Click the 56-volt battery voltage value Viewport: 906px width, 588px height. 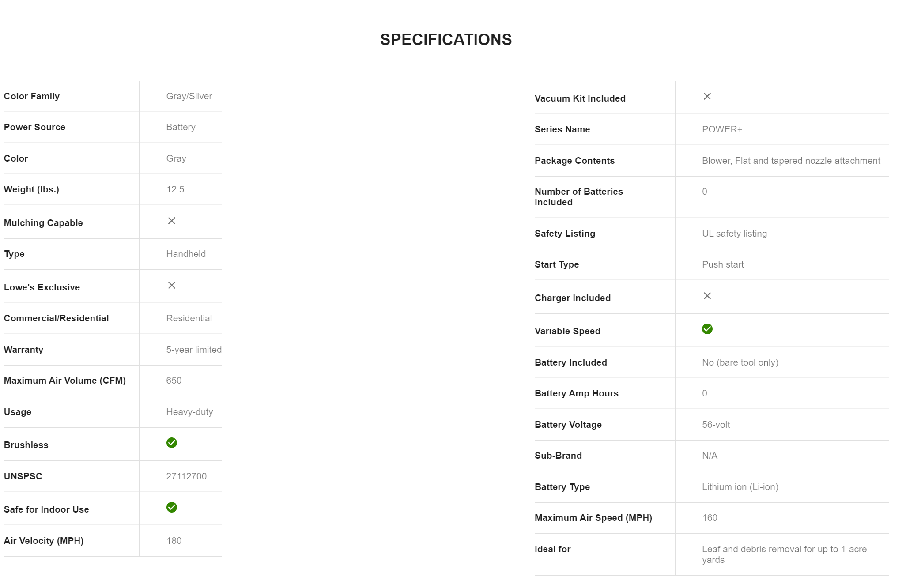pos(716,425)
